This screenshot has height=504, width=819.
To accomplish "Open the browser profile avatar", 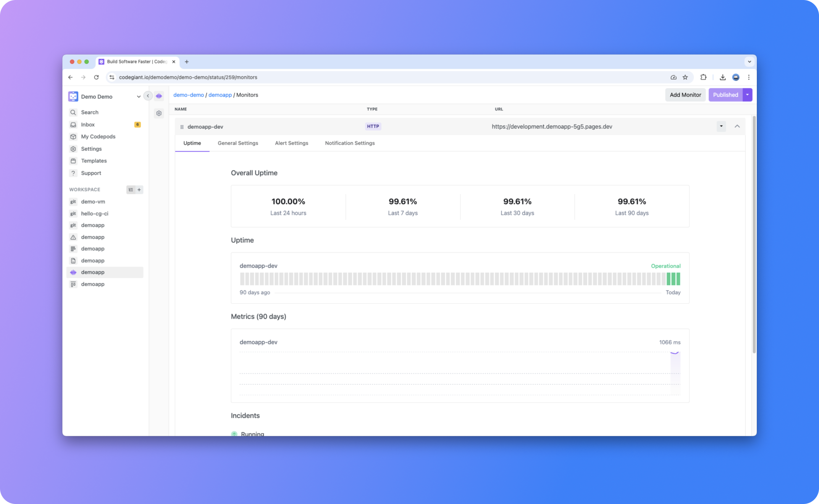I will (736, 77).
